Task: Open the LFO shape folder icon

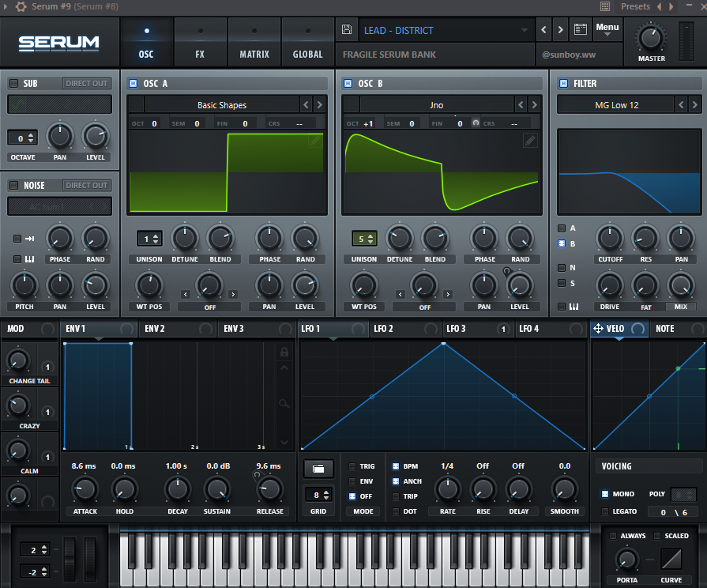Action: coord(318,469)
